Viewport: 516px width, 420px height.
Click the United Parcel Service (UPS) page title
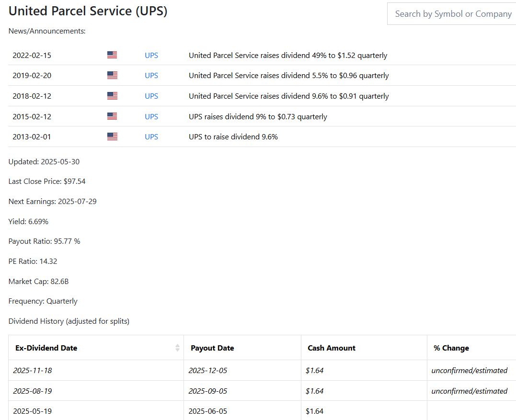tap(88, 11)
